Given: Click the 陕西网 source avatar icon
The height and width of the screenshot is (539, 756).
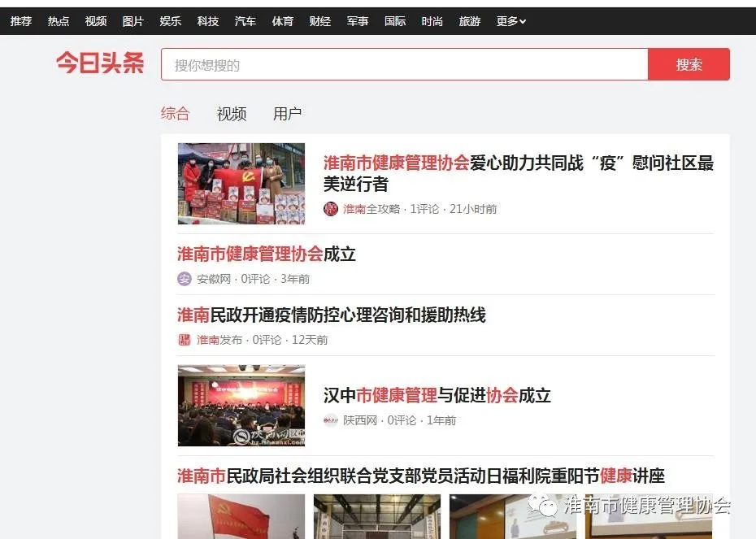Looking at the screenshot, I should pos(331,420).
